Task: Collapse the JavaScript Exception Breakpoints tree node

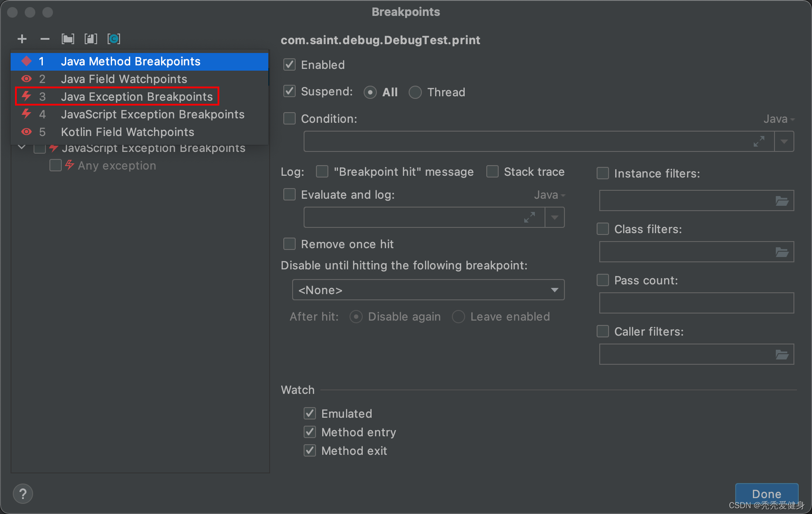Action: coord(22,147)
